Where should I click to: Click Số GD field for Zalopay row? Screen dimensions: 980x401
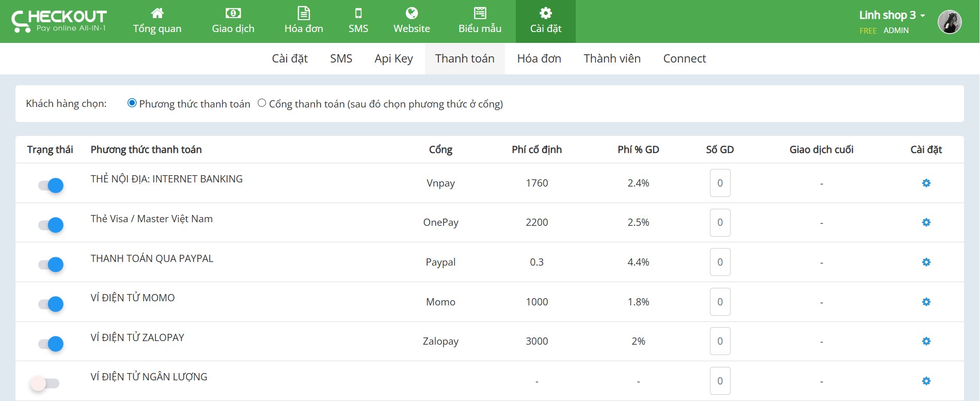(720, 341)
